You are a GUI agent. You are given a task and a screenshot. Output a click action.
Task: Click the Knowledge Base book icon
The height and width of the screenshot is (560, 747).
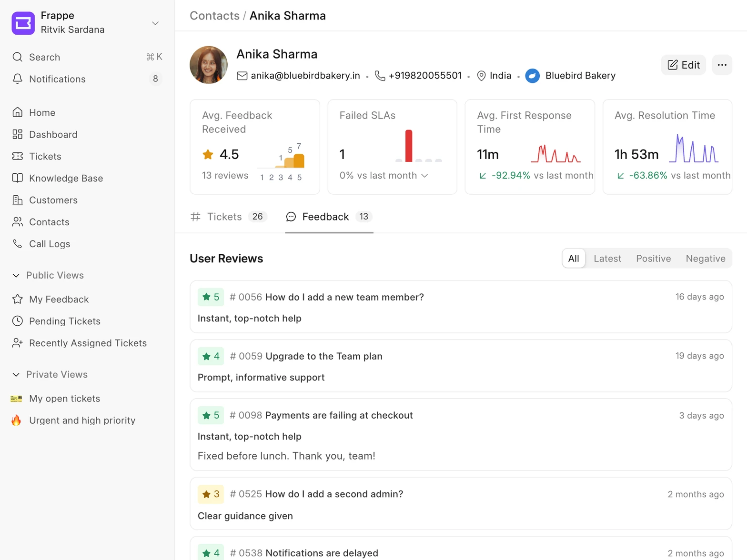[x=18, y=178]
